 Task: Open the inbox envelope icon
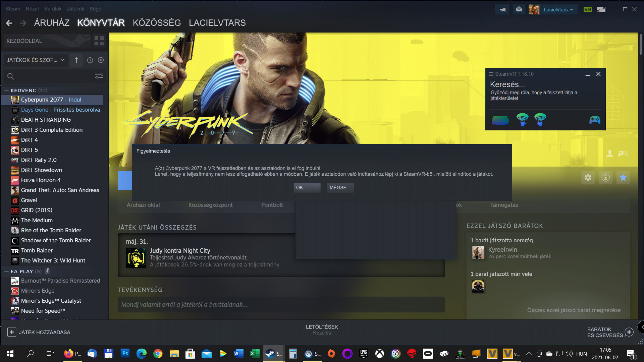519,9
